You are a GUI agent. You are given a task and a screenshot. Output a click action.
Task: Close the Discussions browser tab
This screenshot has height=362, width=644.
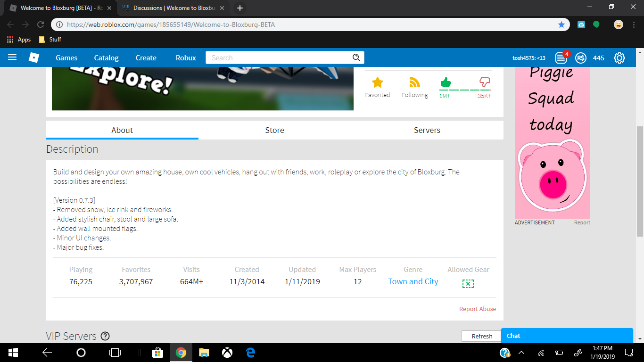222,8
